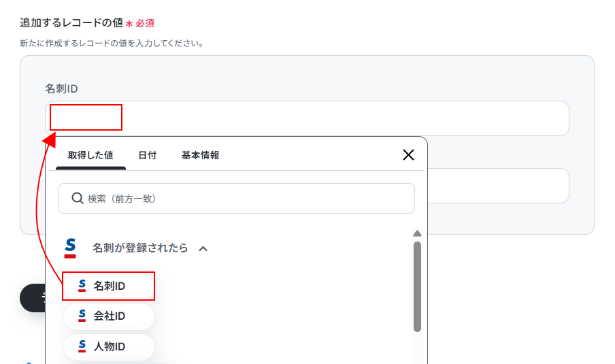Collapse the 名刺が登録されたら section chevron
The height and width of the screenshot is (364, 615).
point(203,249)
